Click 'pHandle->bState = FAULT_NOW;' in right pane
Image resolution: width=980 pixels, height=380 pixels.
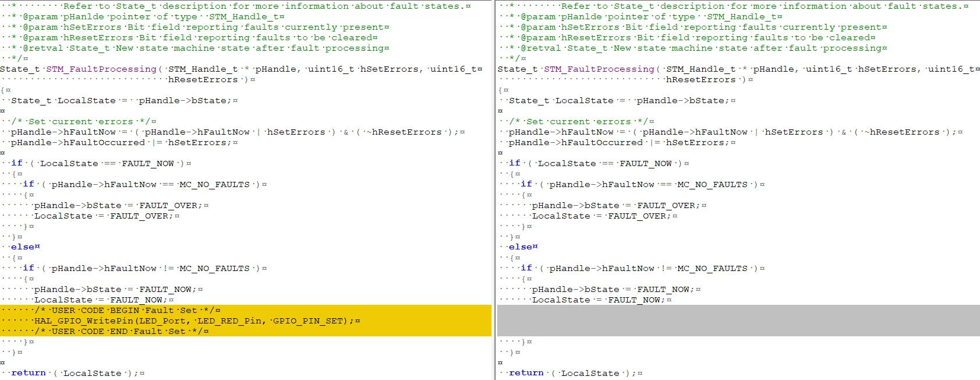click(614, 289)
